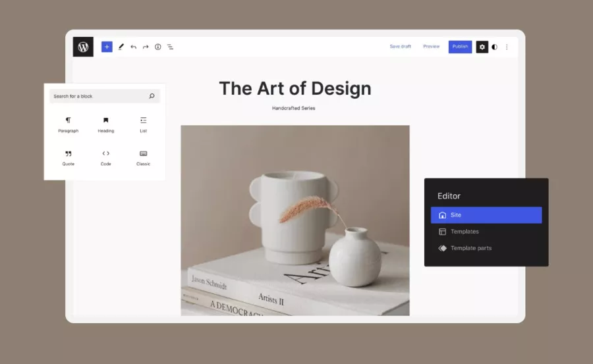This screenshot has height=364, width=593.
Task: Insert a Quote block
Action: 68,158
